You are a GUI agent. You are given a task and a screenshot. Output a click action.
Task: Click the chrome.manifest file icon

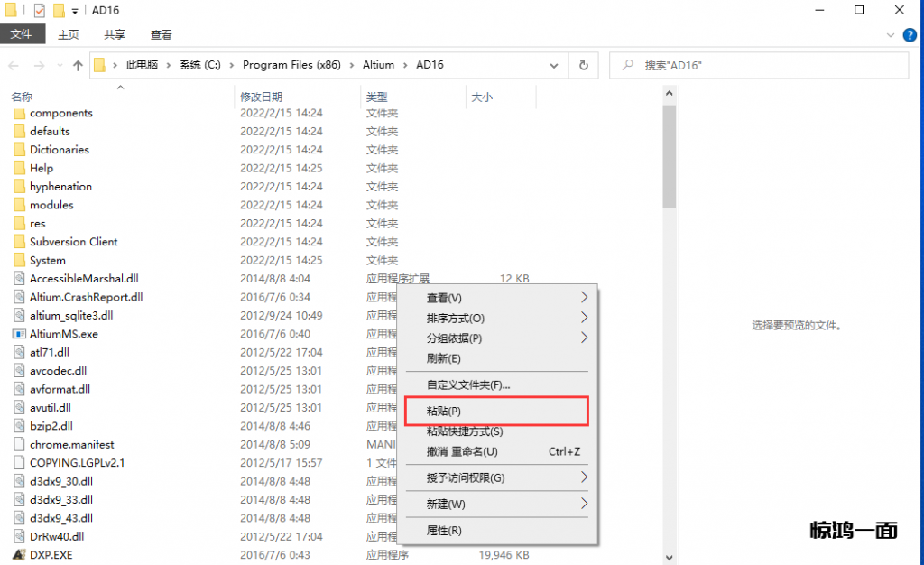(20, 445)
